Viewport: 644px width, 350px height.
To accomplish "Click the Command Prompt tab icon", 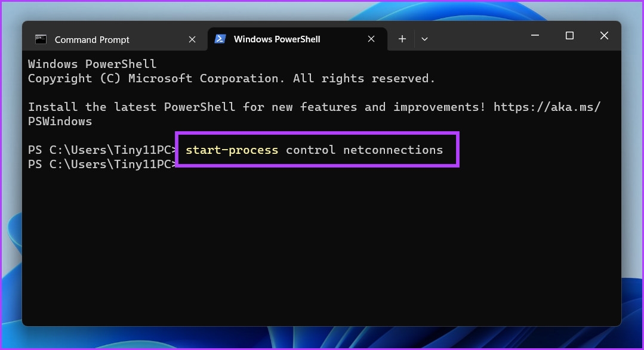I will point(41,39).
